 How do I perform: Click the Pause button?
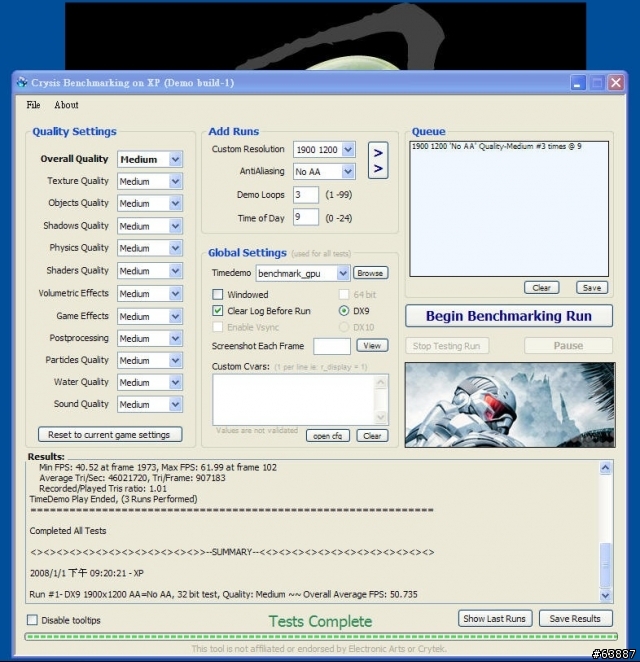pos(568,346)
